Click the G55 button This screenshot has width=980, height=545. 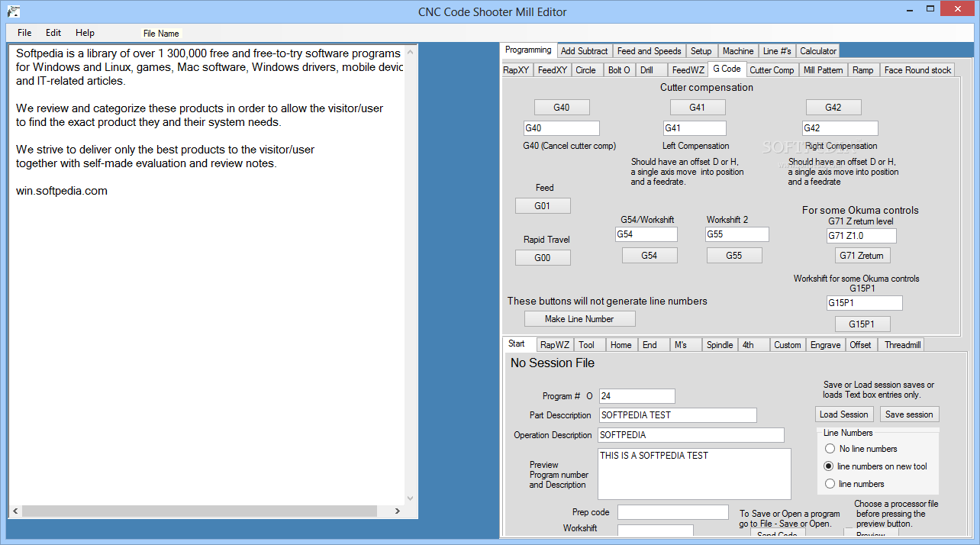pos(734,256)
